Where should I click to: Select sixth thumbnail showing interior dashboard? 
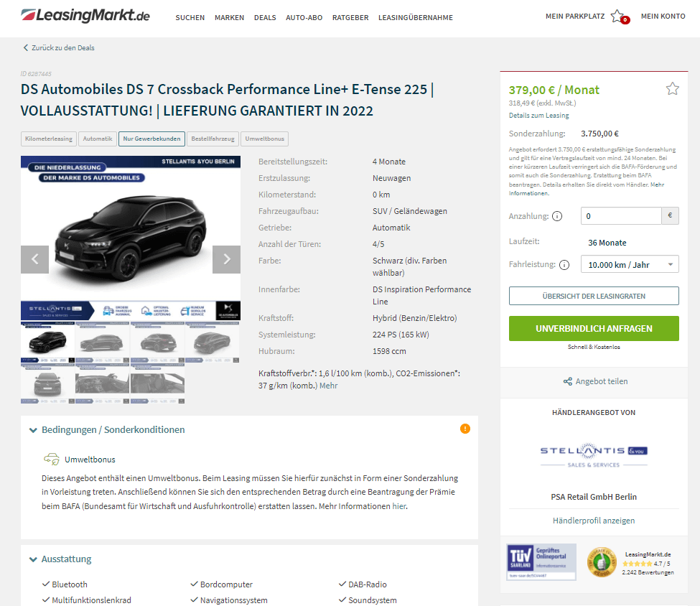pyautogui.click(x=102, y=383)
